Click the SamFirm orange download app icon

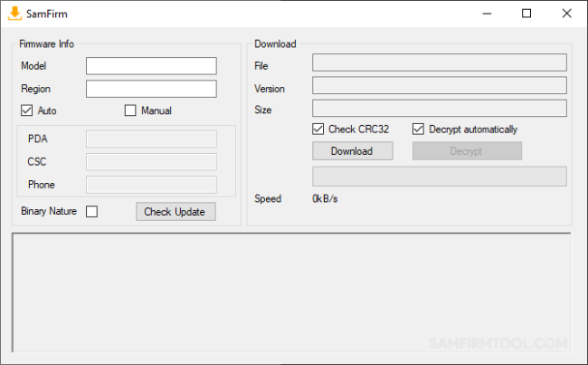(14, 14)
